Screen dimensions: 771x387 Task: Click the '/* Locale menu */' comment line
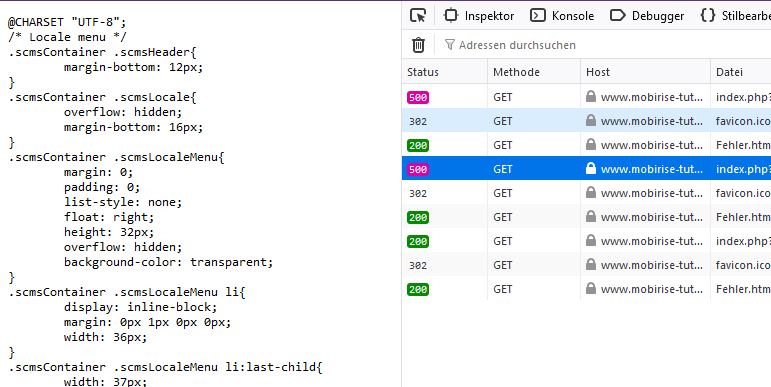(67, 37)
